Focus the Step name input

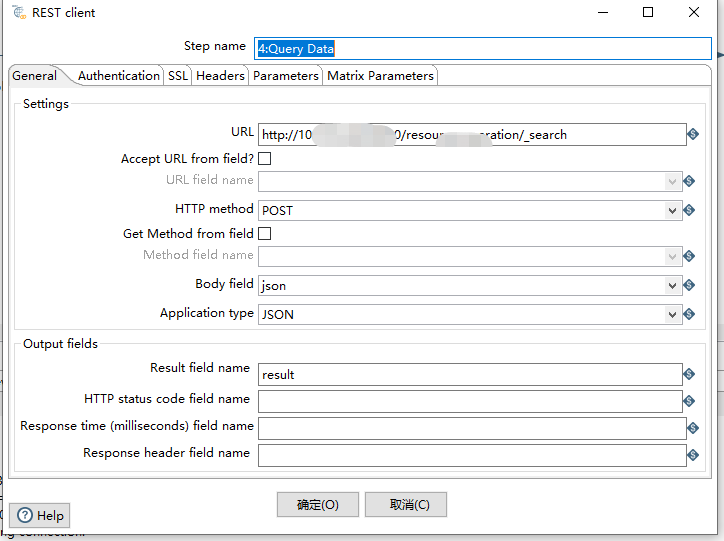(x=483, y=48)
